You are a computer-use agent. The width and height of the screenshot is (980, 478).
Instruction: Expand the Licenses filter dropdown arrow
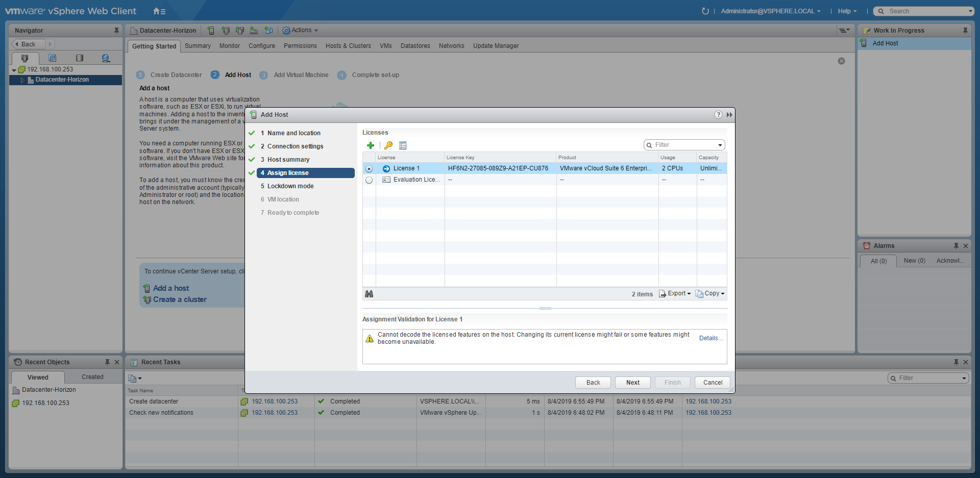(720, 145)
